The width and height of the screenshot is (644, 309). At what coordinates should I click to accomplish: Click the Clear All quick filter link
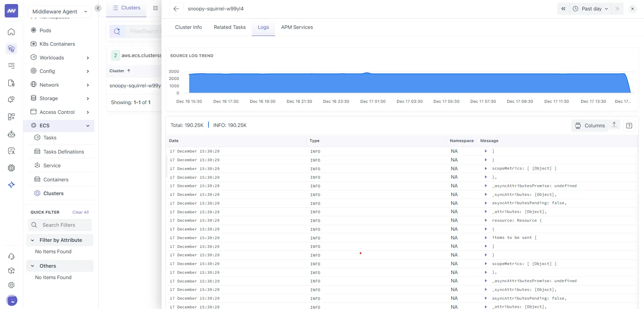point(80,212)
